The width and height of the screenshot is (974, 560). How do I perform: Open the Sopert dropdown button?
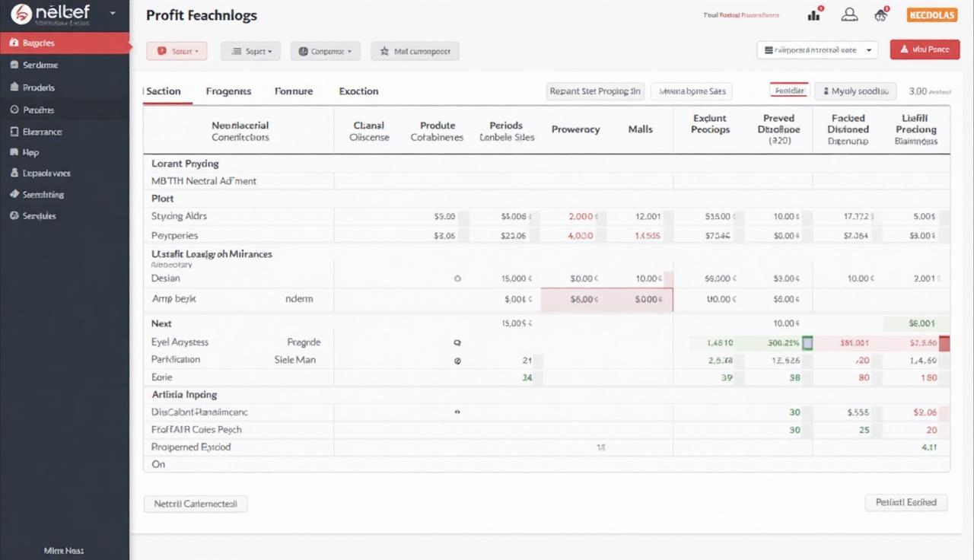[x=250, y=51]
